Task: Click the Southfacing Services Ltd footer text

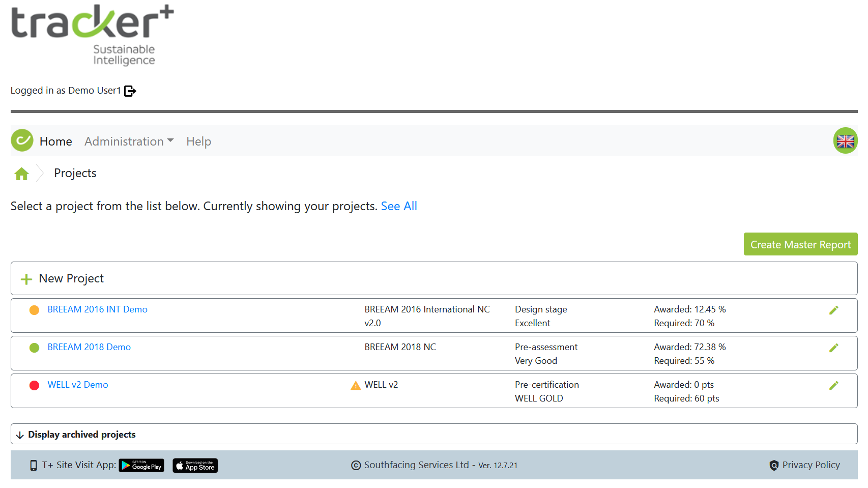Action: coord(417,465)
